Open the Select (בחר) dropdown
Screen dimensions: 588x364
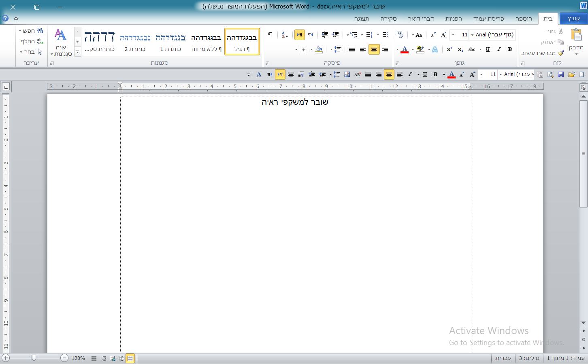[x=31, y=52]
